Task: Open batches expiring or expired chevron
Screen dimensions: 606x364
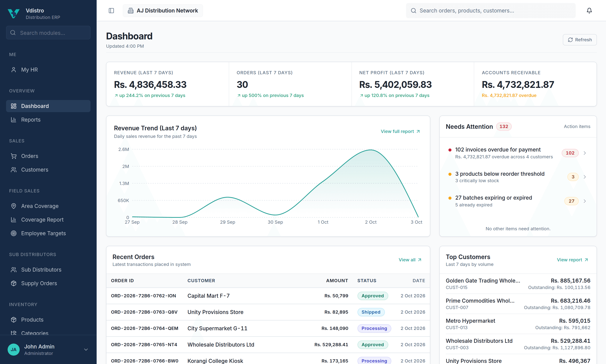Action: (585, 201)
